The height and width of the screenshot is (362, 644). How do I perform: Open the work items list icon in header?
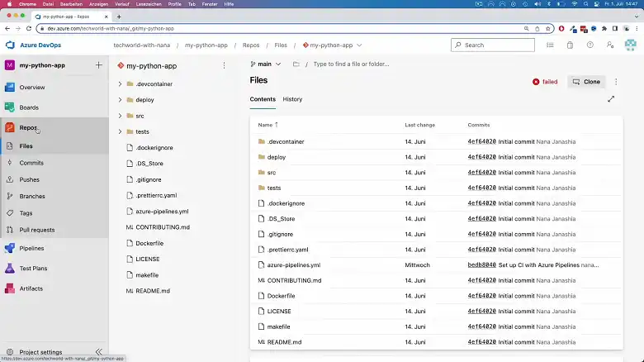pos(550,45)
